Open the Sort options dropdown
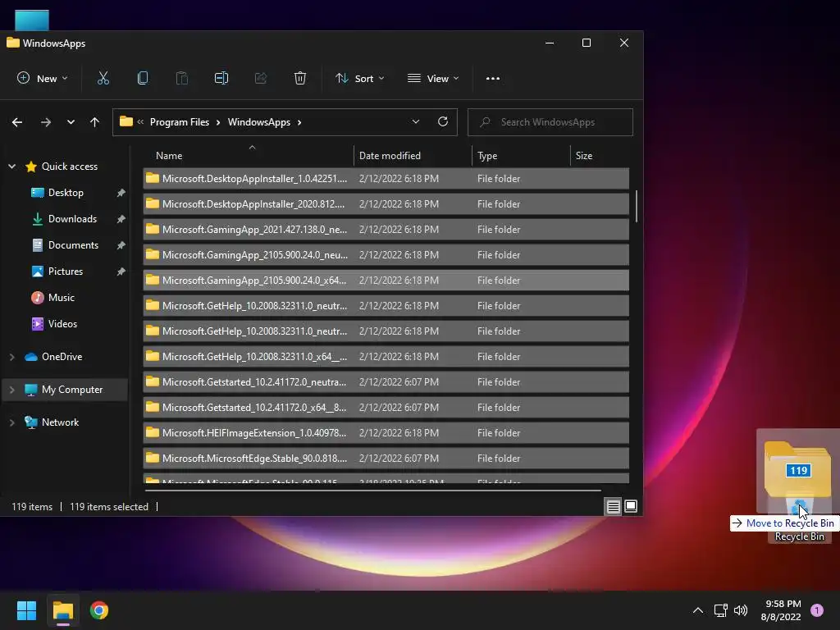 pyautogui.click(x=360, y=78)
